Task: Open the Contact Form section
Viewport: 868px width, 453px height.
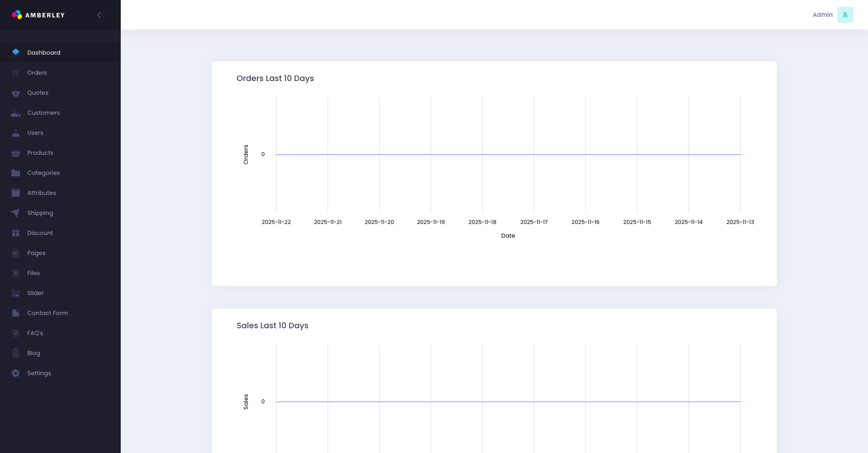Action: pos(47,313)
